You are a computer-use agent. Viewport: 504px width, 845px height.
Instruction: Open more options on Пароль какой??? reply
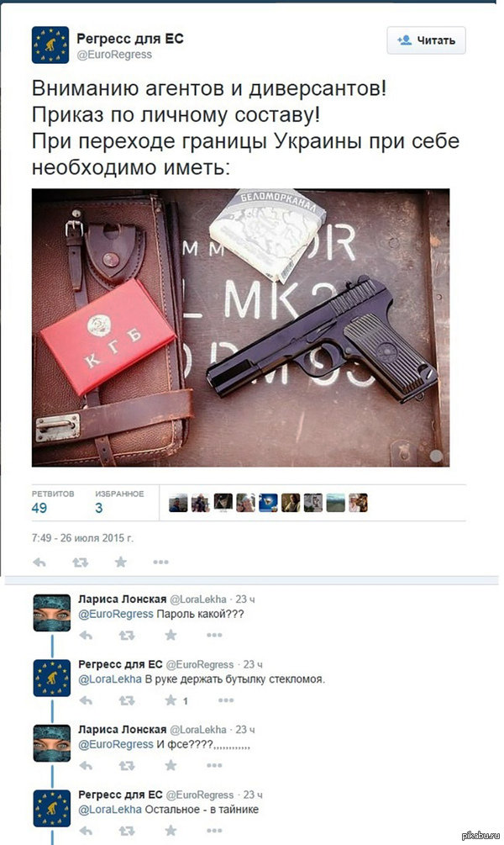pyautogui.click(x=214, y=635)
